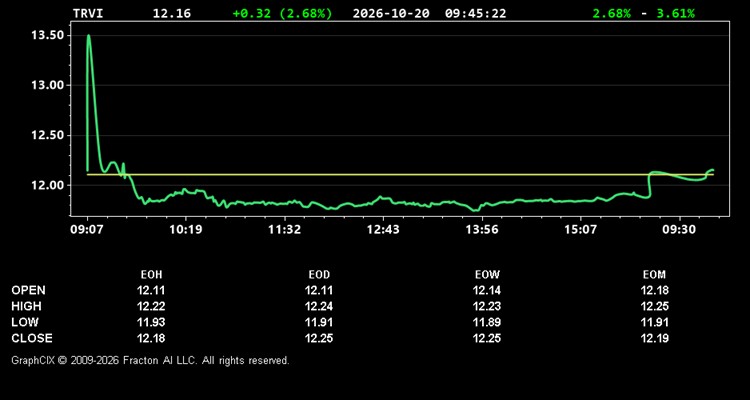Click the 11:32 time axis label
750x400 pixels.
click(x=285, y=230)
